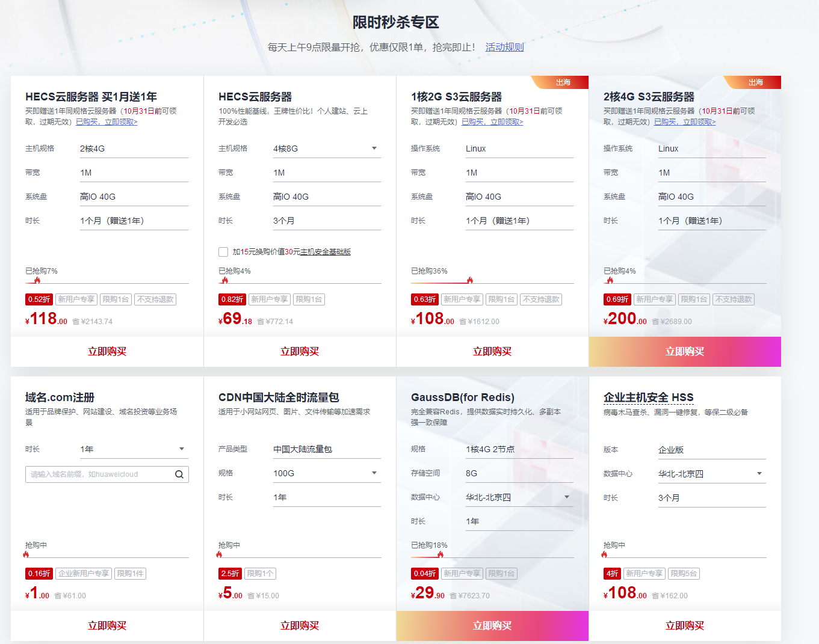Click the 中国大陆流量包 product type value
The width and height of the screenshot is (819, 644).
point(303,449)
